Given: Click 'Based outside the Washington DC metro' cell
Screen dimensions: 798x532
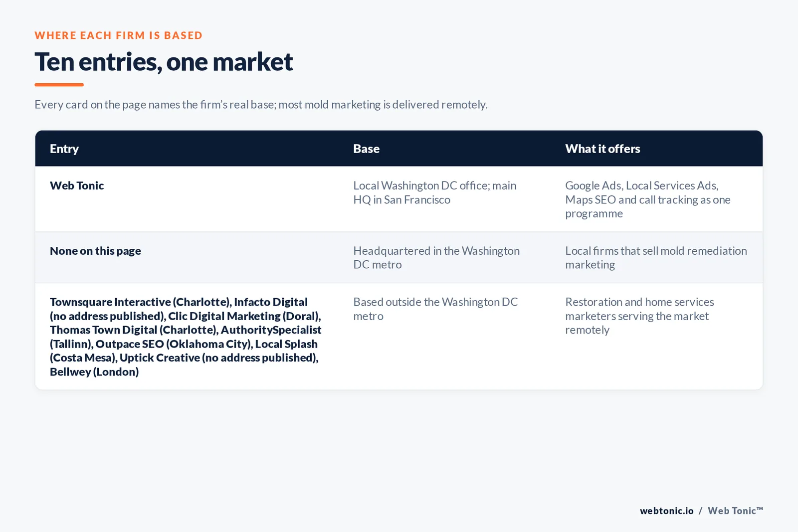Looking at the screenshot, I should tap(435, 309).
